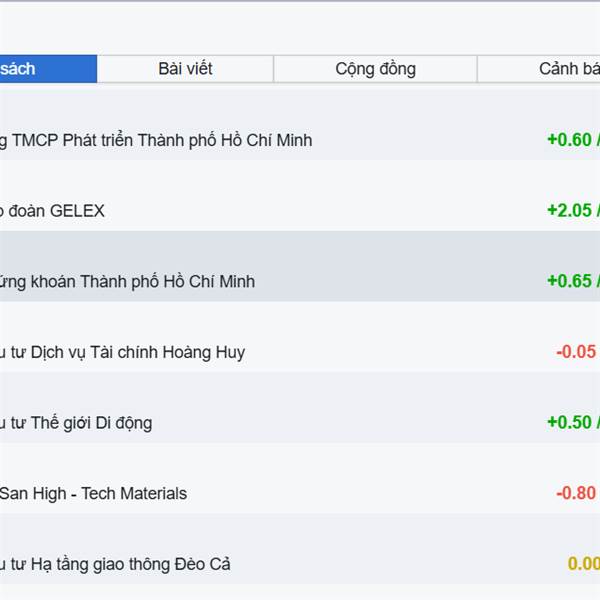Select Masan High - Tech Materials row

pos(93,493)
